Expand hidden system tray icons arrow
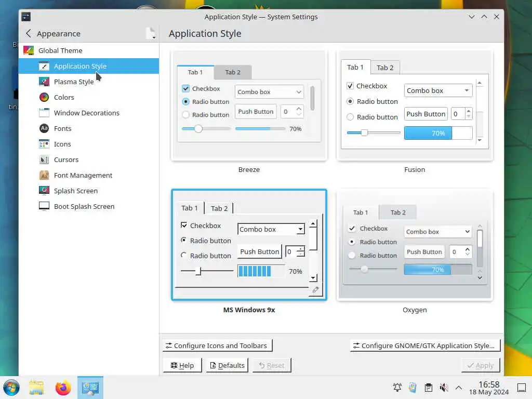532x399 pixels. point(459,388)
